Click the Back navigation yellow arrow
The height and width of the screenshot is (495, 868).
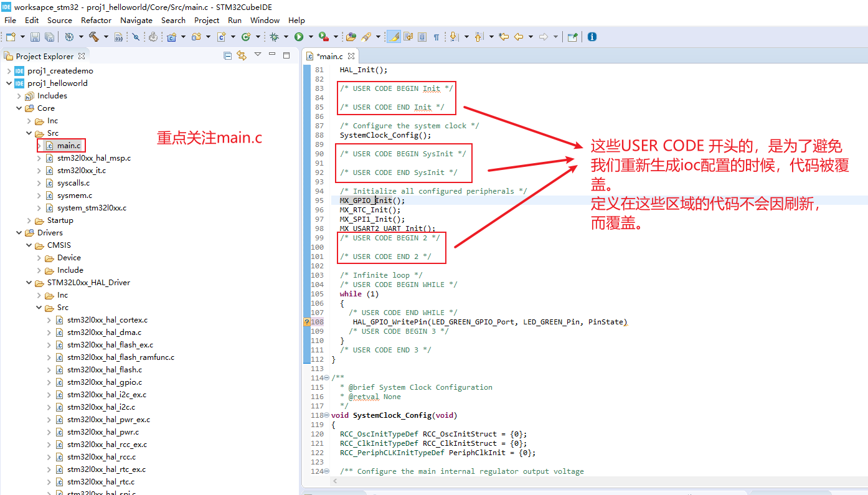pos(518,37)
